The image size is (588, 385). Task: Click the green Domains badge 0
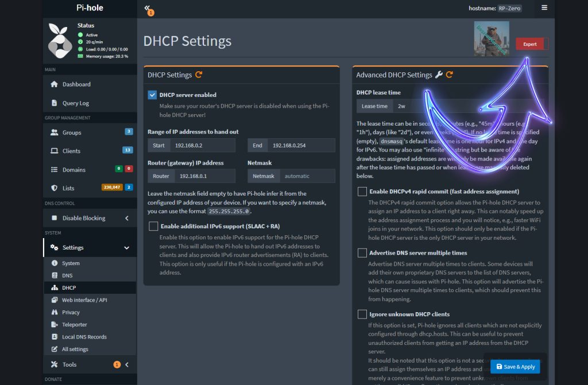(x=119, y=169)
